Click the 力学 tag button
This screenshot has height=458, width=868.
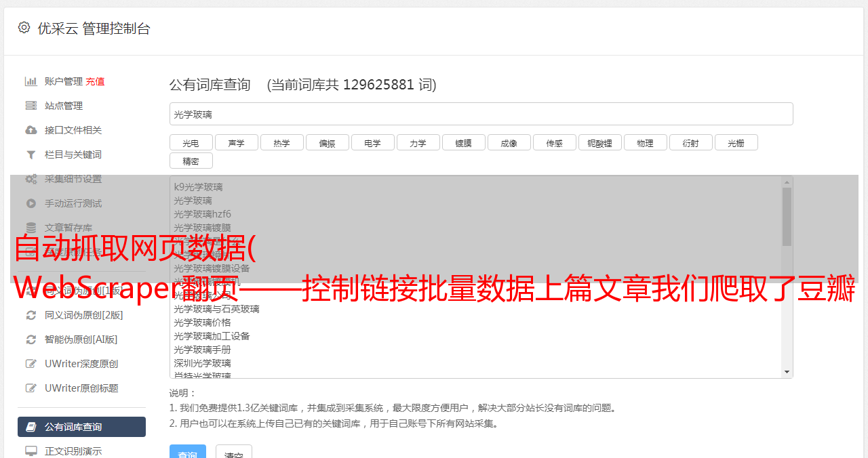418,142
